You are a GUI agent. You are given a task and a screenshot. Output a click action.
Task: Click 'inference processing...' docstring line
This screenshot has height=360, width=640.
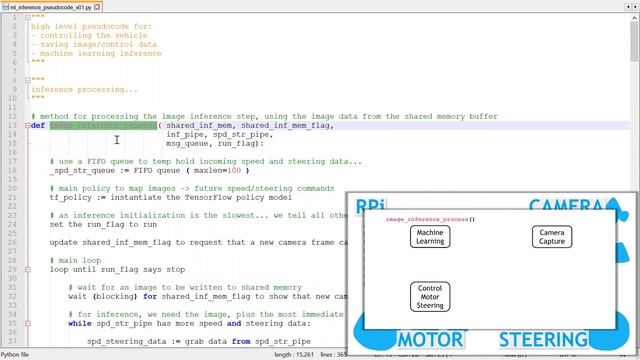(x=84, y=89)
